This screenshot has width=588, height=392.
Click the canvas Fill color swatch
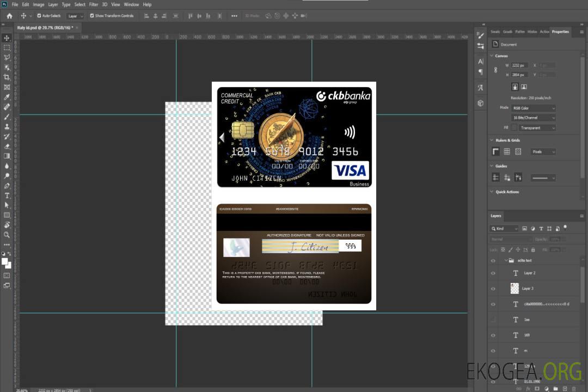(x=514, y=127)
